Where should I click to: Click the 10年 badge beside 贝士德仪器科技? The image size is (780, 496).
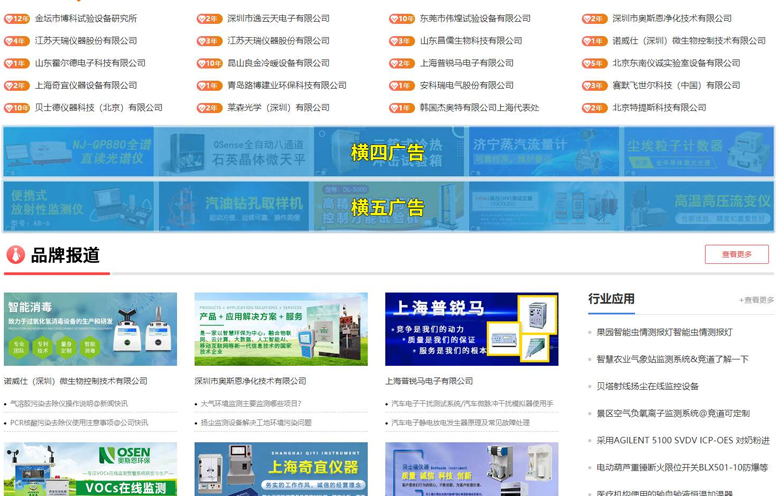click(17, 108)
